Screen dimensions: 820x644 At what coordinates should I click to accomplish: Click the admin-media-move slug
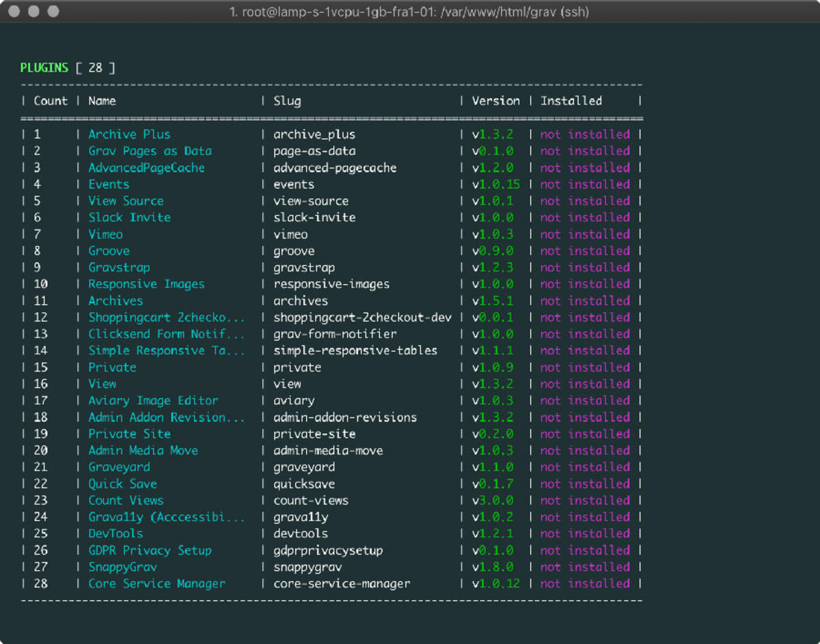[328, 451]
